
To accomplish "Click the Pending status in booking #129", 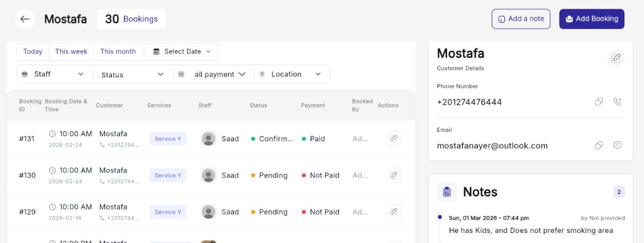I will click(269, 212).
